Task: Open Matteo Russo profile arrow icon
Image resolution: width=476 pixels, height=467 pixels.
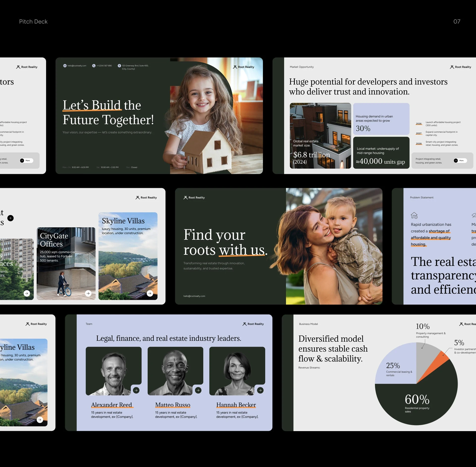Action: pyautogui.click(x=198, y=390)
